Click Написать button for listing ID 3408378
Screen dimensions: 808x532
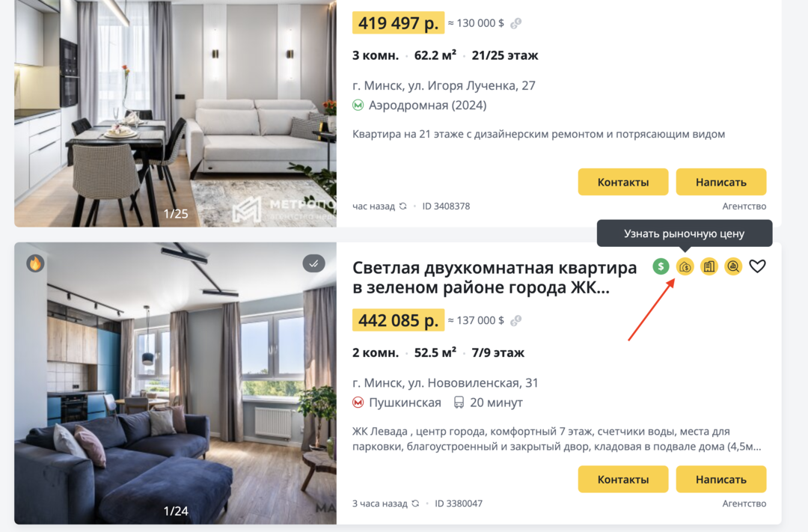click(721, 182)
